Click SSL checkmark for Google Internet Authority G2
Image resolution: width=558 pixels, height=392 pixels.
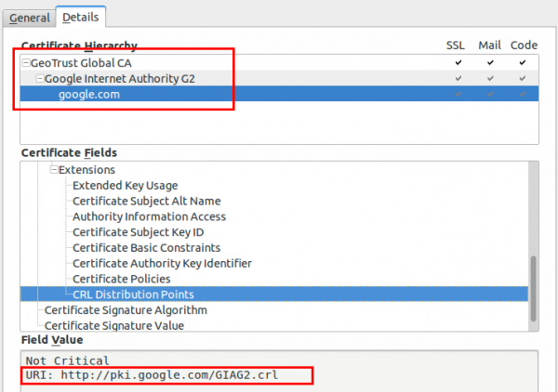pos(458,78)
